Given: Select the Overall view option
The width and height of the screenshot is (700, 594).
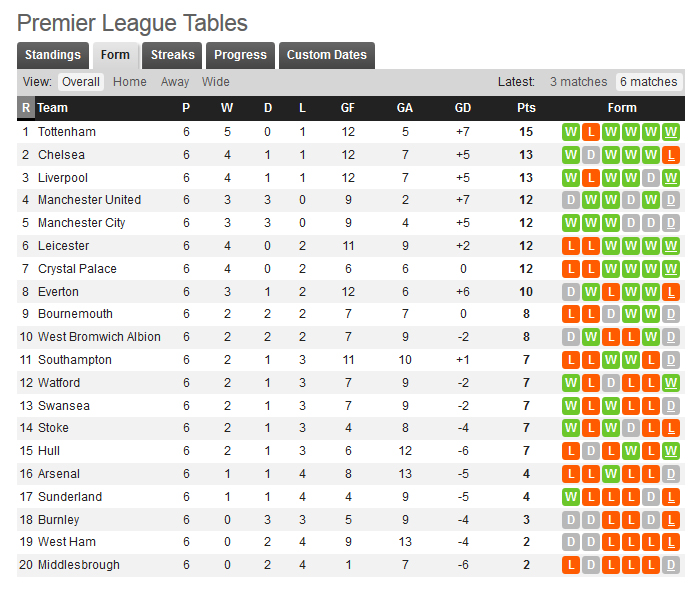Looking at the screenshot, I should coord(81,82).
